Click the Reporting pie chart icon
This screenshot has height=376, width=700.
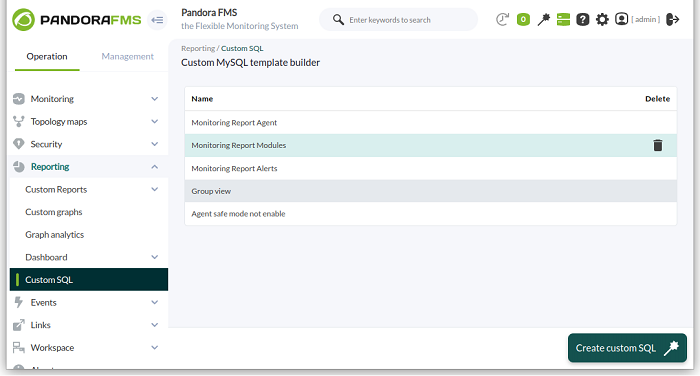[19, 167]
